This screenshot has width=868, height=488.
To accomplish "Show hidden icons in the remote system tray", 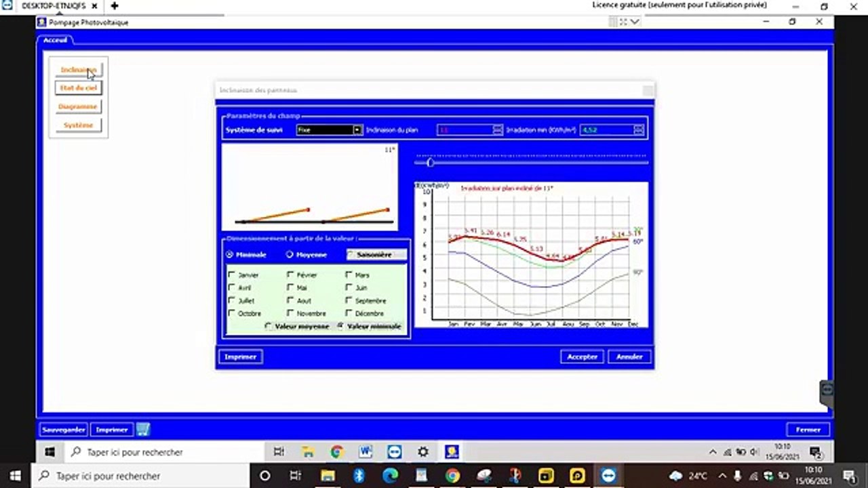I will 713,452.
